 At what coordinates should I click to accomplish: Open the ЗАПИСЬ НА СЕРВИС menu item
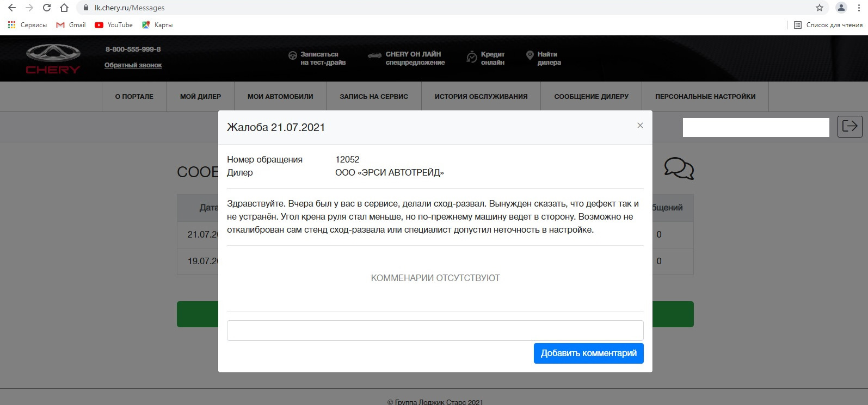tap(374, 97)
